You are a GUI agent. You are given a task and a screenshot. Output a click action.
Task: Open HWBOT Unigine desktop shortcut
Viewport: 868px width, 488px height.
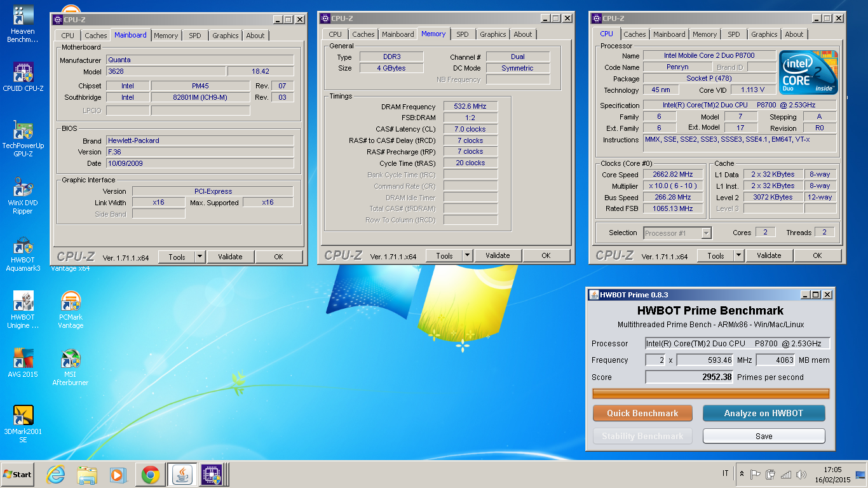[x=23, y=310]
